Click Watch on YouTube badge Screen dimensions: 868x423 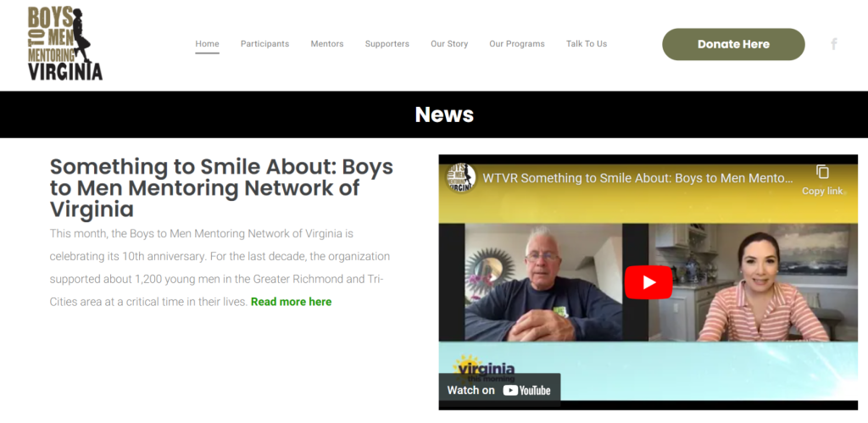pos(499,390)
